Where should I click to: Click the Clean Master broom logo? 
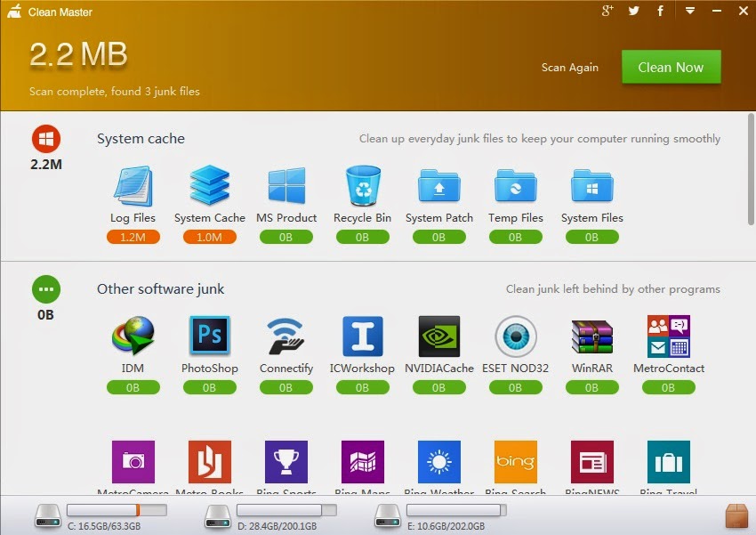click(x=14, y=11)
